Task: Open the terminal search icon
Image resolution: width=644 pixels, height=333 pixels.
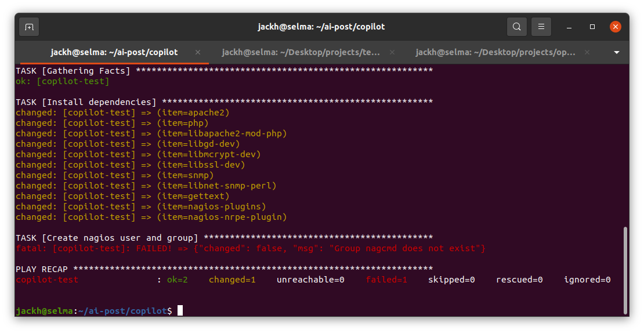Action: coord(517,27)
